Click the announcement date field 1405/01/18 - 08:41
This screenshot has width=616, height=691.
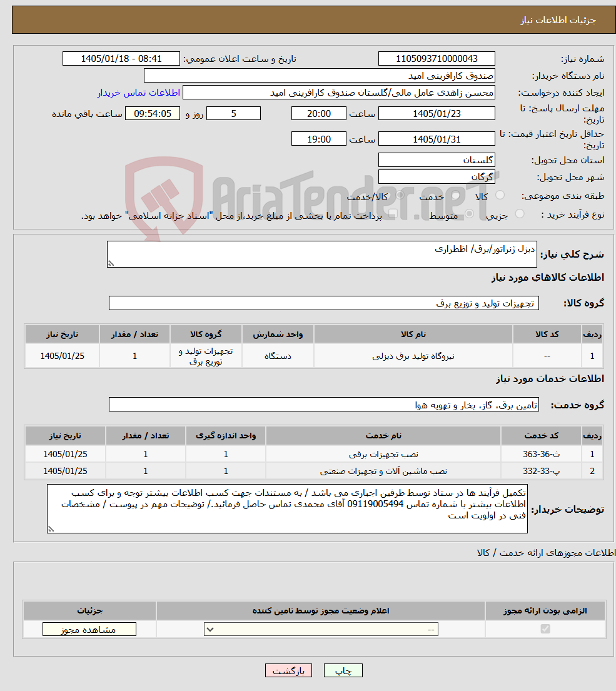(121, 59)
